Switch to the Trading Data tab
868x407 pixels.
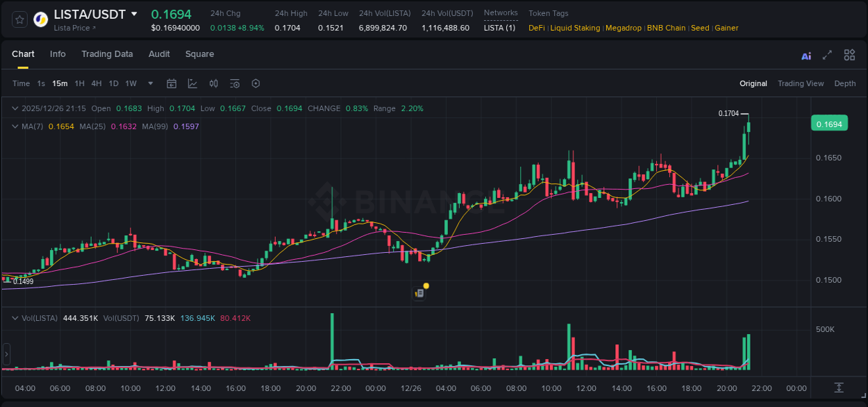coord(107,54)
